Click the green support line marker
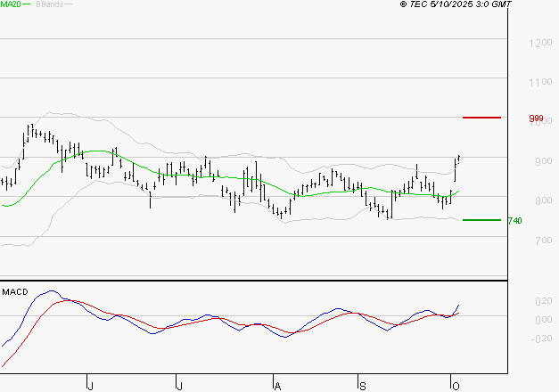This screenshot has width=559, height=392. (x=481, y=220)
